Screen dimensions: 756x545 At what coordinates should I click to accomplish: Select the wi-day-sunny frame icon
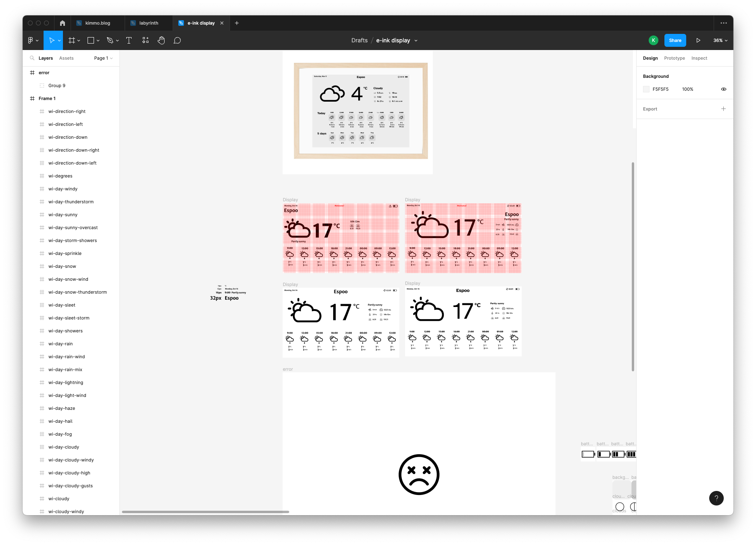[42, 215]
